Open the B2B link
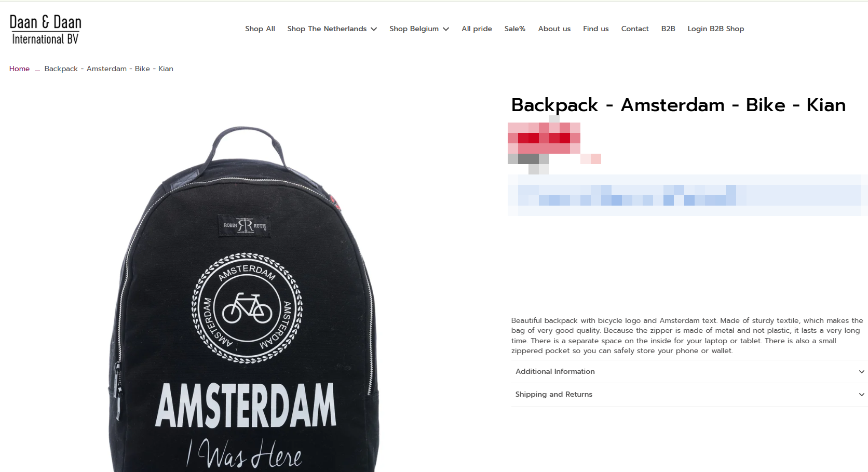This screenshot has width=868, height=472. point(668,29)
